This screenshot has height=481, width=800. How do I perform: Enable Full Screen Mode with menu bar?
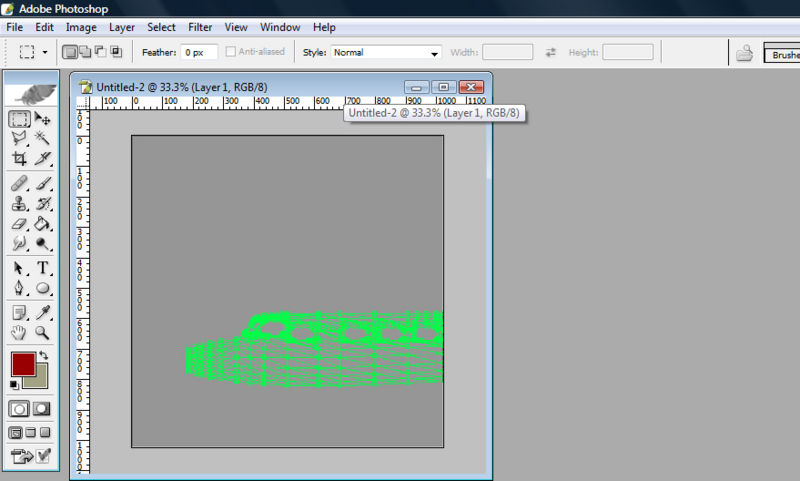tap(31, 433)
